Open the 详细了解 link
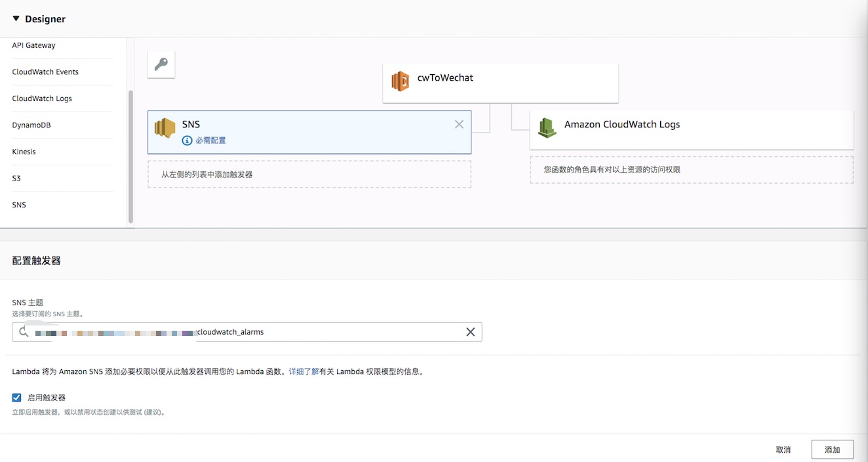The width and height of the screenshot is (868, 462). click(304, 371)
